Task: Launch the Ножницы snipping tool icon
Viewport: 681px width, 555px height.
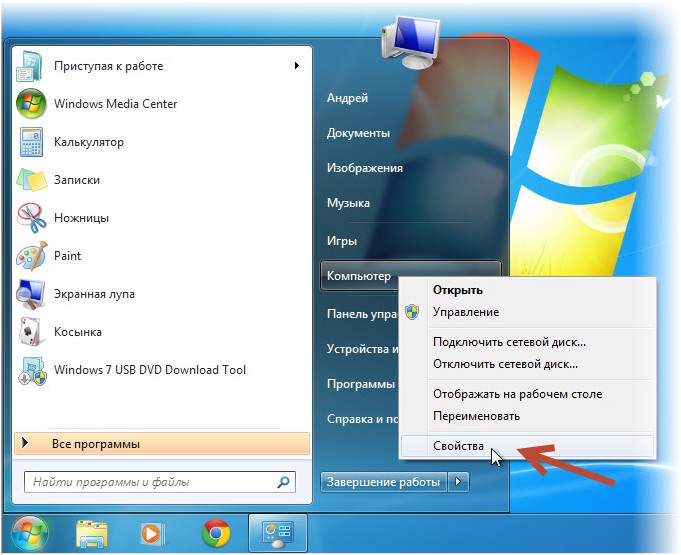Action: point(31,218)
